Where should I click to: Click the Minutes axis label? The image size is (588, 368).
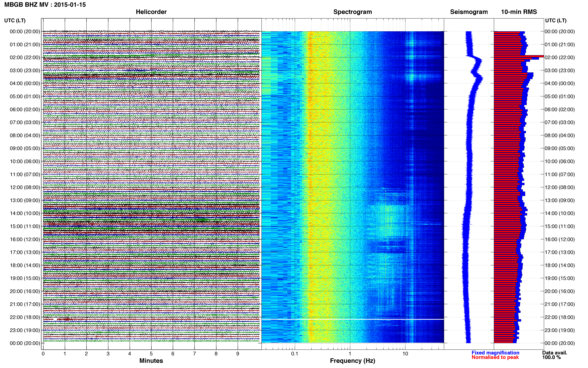(151, 361)
